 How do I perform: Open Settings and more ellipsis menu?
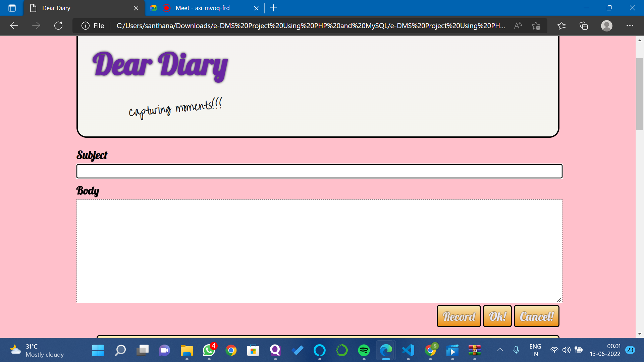pos(630,26)
